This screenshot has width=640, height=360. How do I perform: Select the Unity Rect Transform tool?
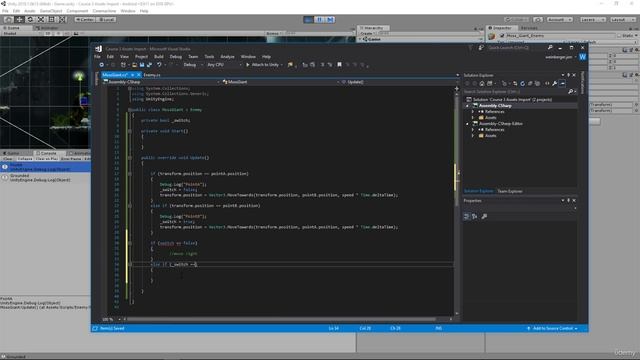click(x=52, y=19)
